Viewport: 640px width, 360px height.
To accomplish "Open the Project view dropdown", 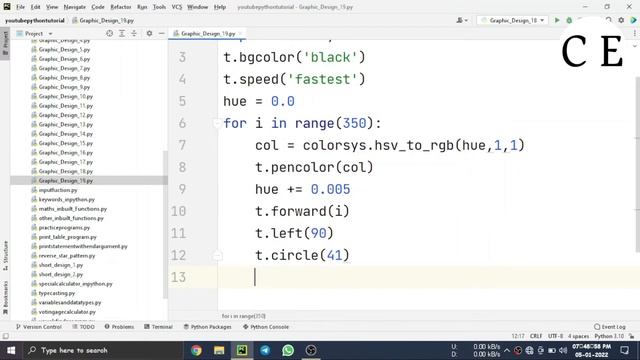I will click(x=34, y=33).
